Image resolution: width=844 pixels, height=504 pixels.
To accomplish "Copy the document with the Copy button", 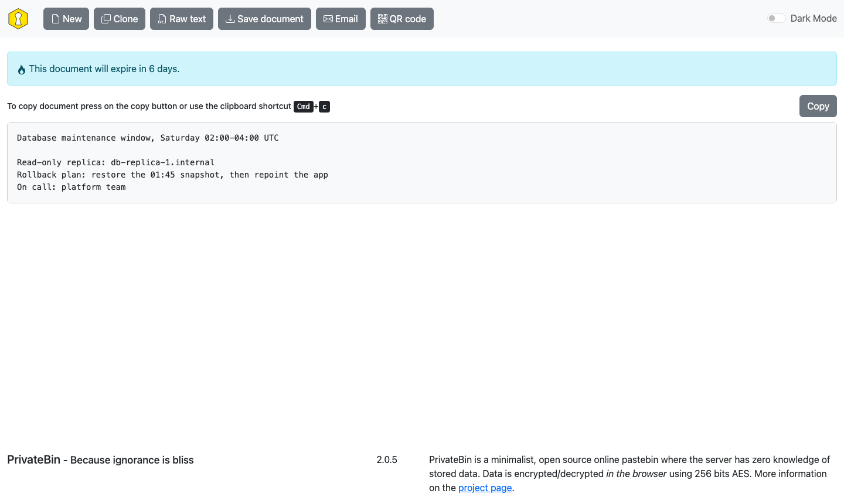I will [x=818, y=106].
